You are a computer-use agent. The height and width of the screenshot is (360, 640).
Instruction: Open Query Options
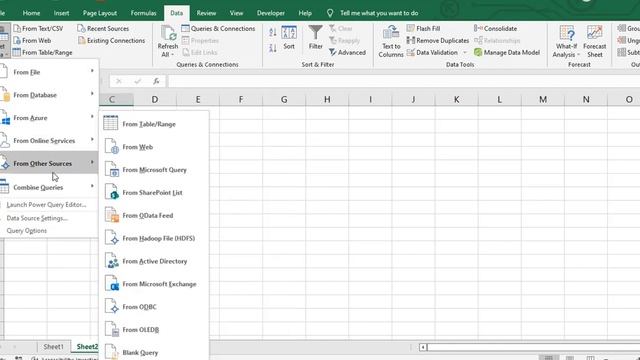[27, 231]
